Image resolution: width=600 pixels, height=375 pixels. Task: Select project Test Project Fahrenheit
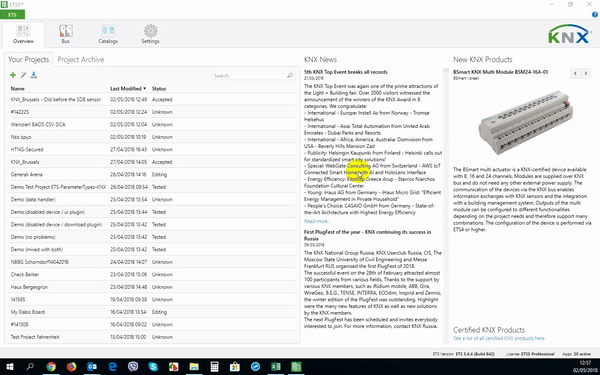152,337
